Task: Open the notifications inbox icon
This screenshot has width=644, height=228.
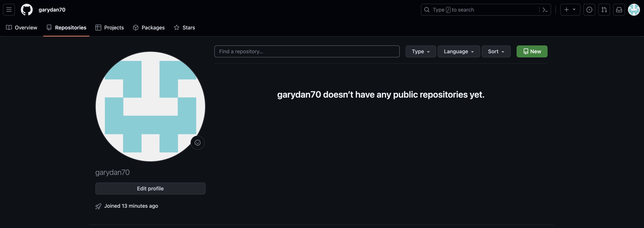Action: [619, 10]
